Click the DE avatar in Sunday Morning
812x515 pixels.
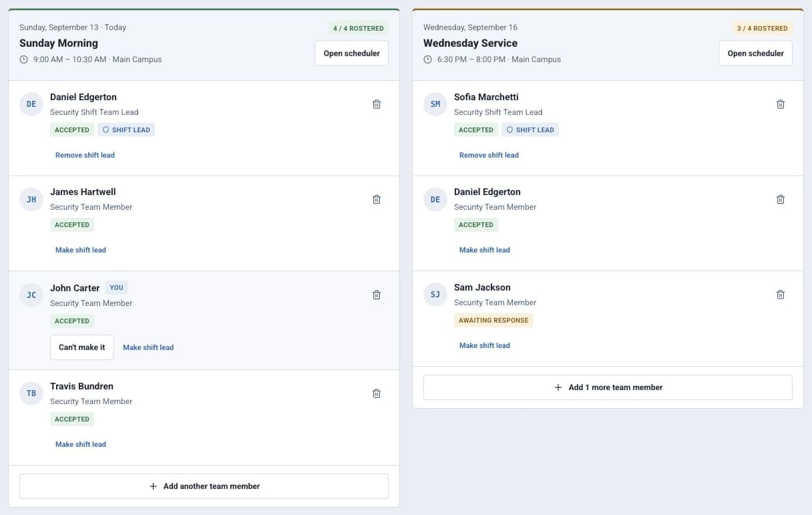click(31, 104)
